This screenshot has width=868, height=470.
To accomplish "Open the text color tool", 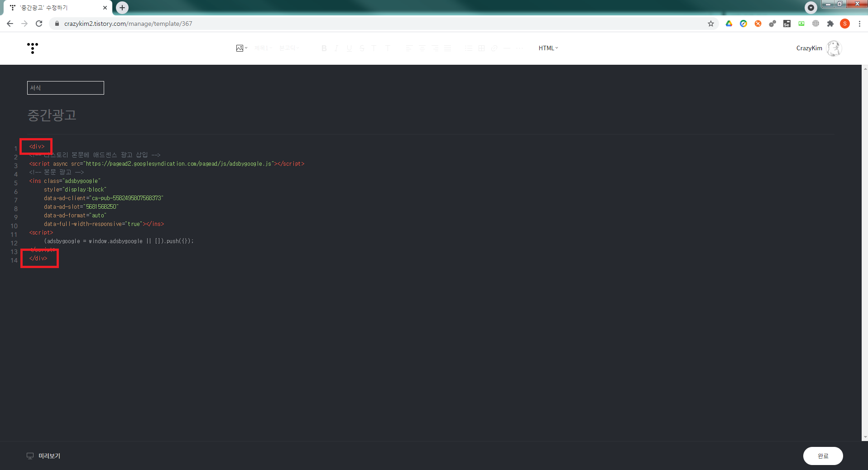I will [x=374, y=48].
